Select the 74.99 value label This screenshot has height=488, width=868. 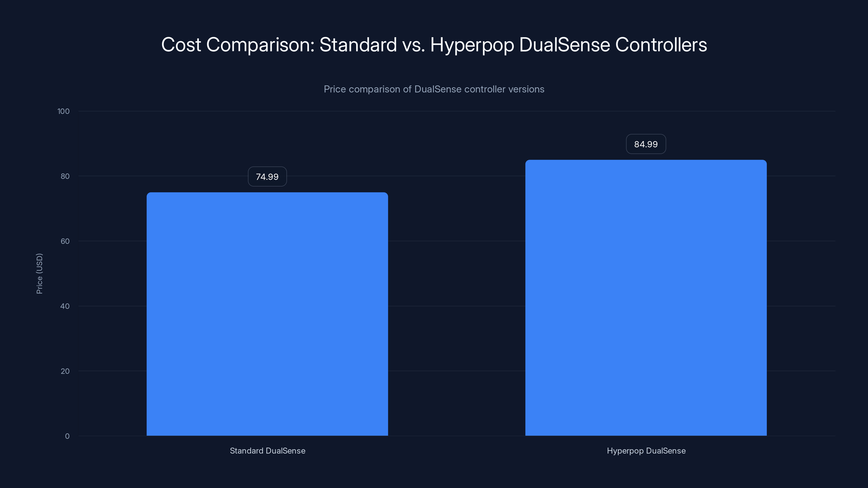coord(267,176)
